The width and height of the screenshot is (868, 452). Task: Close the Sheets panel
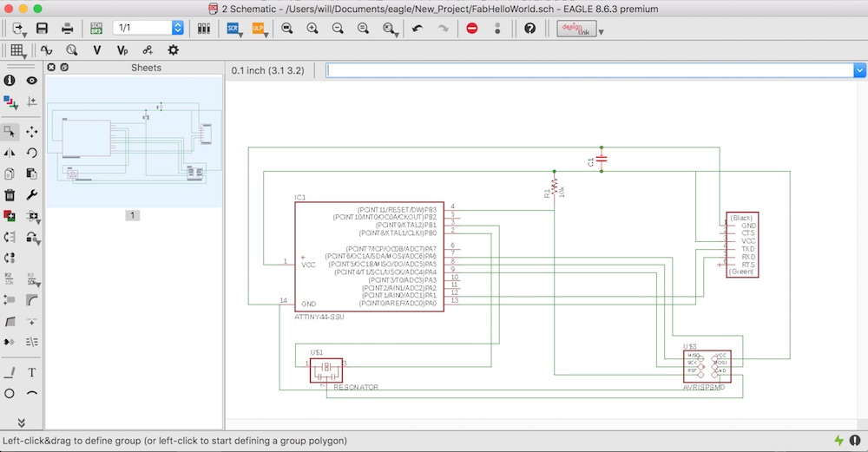click(51, 67)
